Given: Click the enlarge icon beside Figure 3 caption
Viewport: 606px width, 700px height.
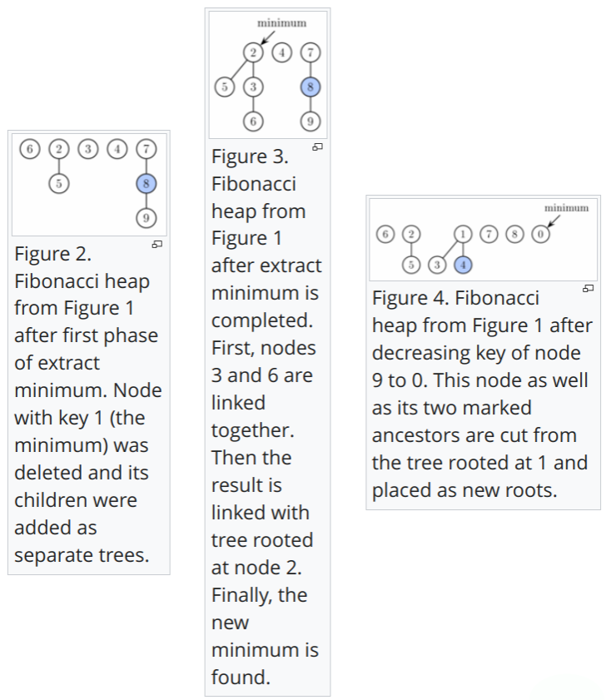Looking at the screenshot, I should (x=317, y=146).
